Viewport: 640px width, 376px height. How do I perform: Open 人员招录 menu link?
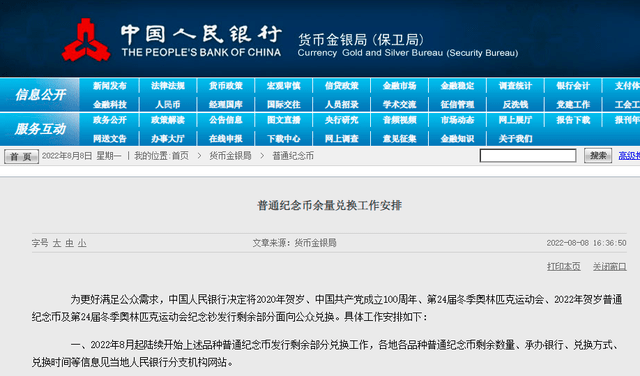(x=342, y=105)
